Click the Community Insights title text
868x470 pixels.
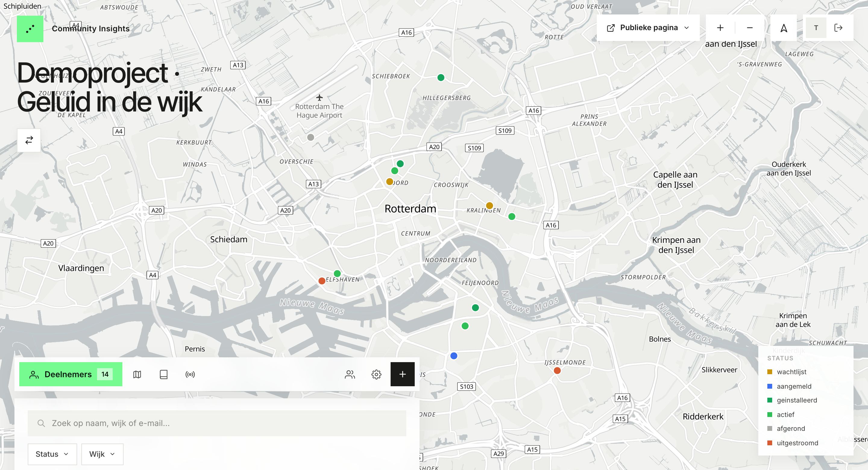[91, 29]
